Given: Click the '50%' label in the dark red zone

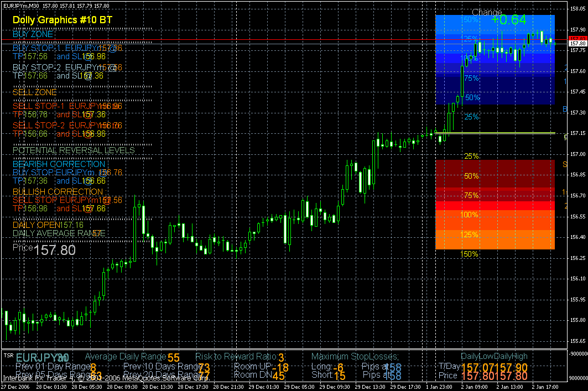Looking at the screenshot, I should 471,176.
